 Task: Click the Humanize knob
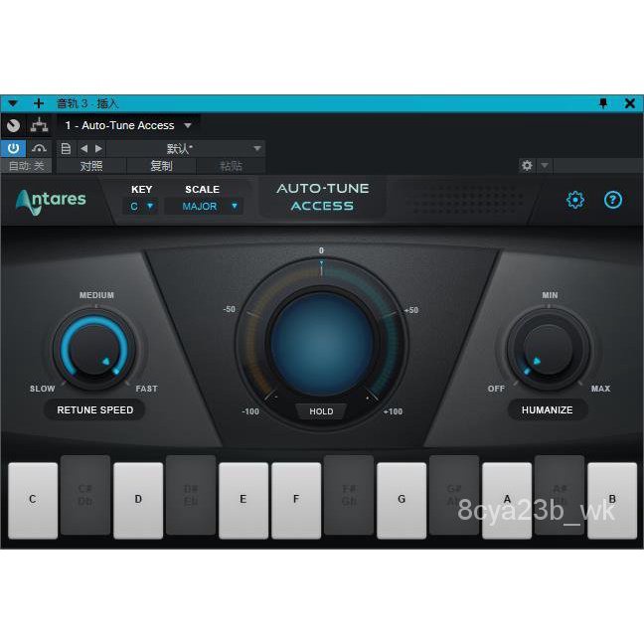pyautogui.click(x=547, y=348)
